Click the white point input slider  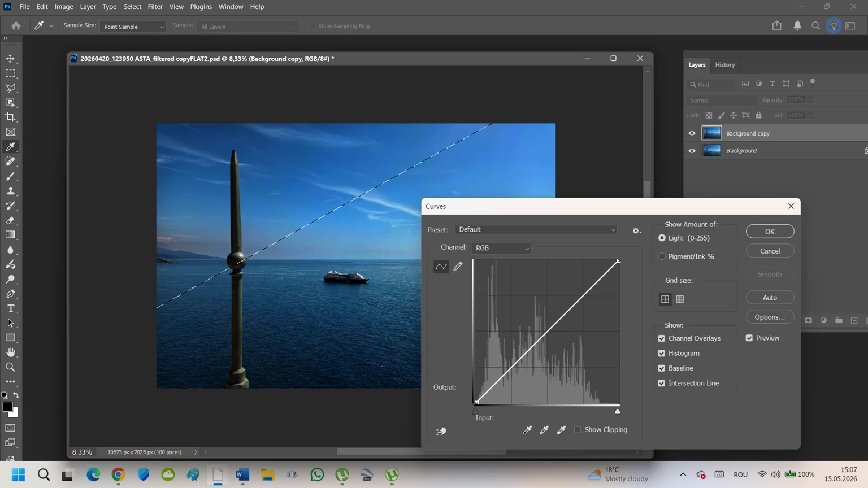click(617, 412)
